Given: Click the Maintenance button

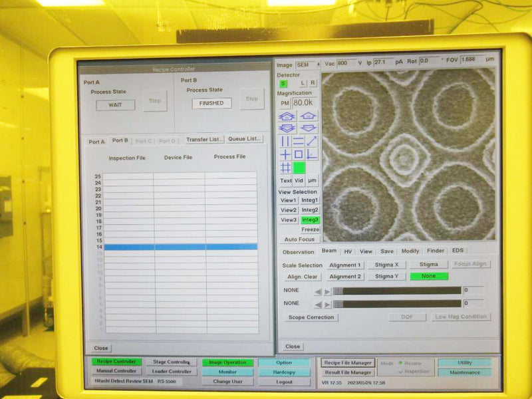Looking at the screenshot, I should pos(465,372).
